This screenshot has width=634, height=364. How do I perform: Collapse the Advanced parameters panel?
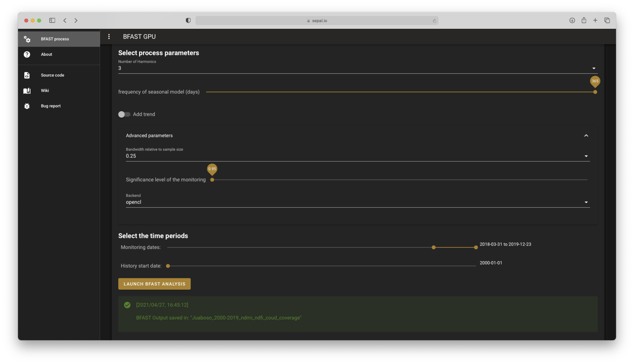(x=586, y=136)
